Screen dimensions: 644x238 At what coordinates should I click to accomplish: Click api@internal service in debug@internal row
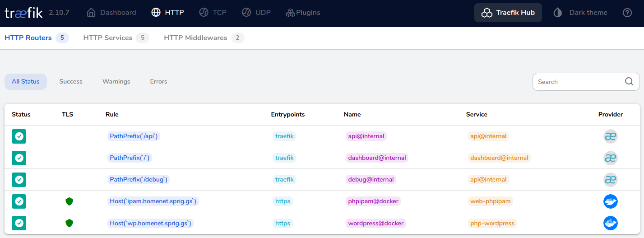(x=488, y=179)
